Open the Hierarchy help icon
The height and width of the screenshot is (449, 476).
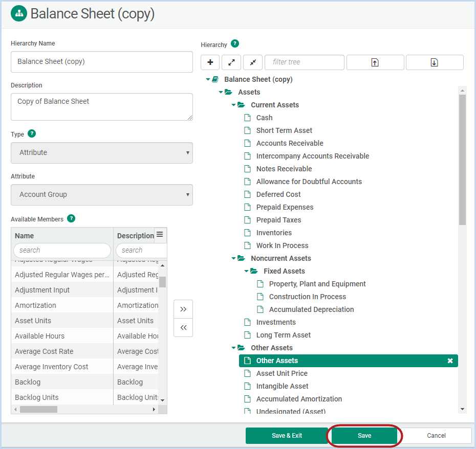[235, 43]
